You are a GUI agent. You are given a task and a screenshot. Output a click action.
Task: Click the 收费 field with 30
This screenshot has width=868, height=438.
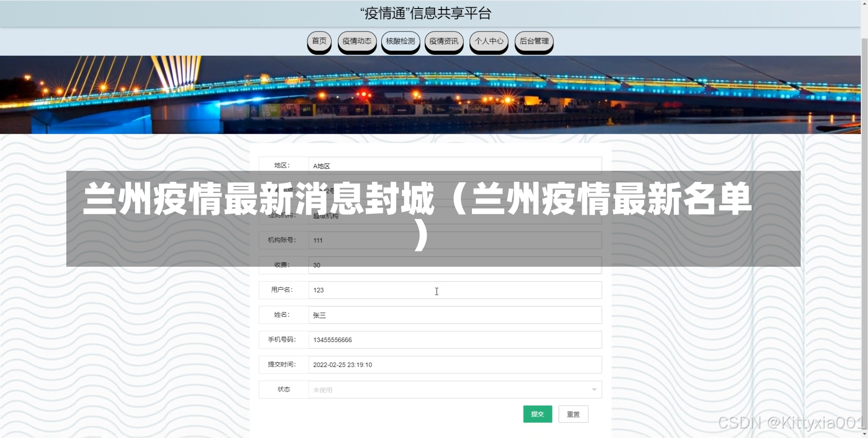coord(455,265)
